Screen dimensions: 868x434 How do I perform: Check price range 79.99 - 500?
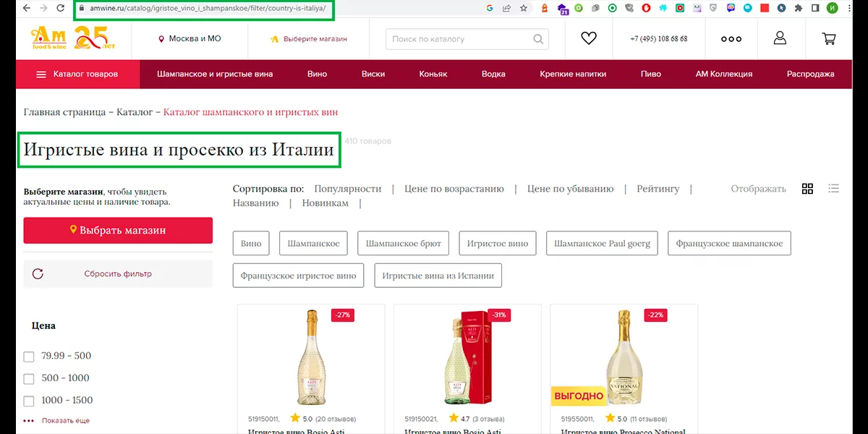tap(29, 356)
